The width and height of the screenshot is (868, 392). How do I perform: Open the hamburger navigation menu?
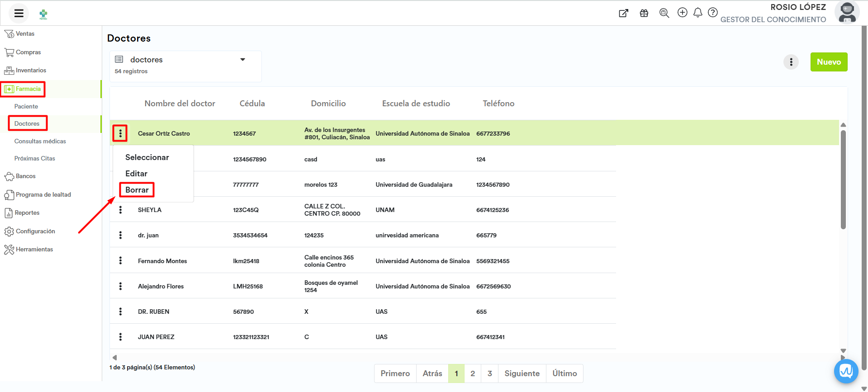click(19, 13)
